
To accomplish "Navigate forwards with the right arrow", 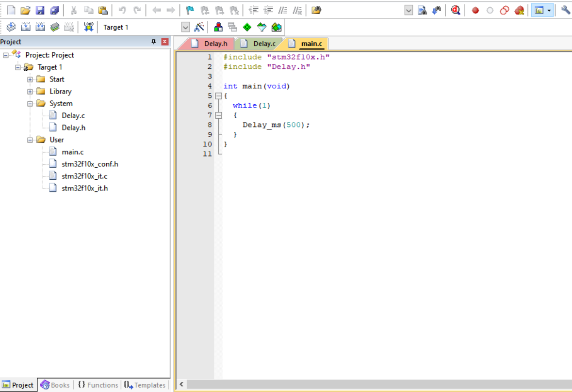I will [x=171, y=10].
